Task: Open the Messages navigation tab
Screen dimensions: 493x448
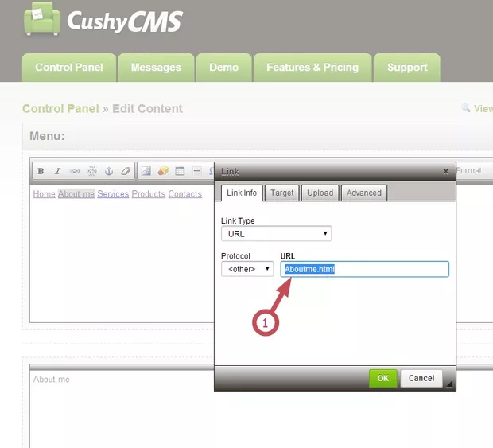Action: tap(156, 68)
